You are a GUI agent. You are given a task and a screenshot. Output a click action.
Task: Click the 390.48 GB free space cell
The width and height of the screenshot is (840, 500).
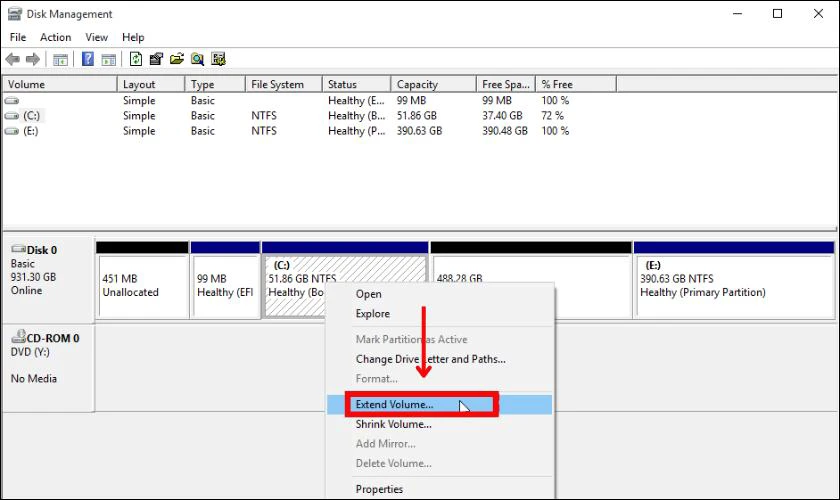point(505,131)
